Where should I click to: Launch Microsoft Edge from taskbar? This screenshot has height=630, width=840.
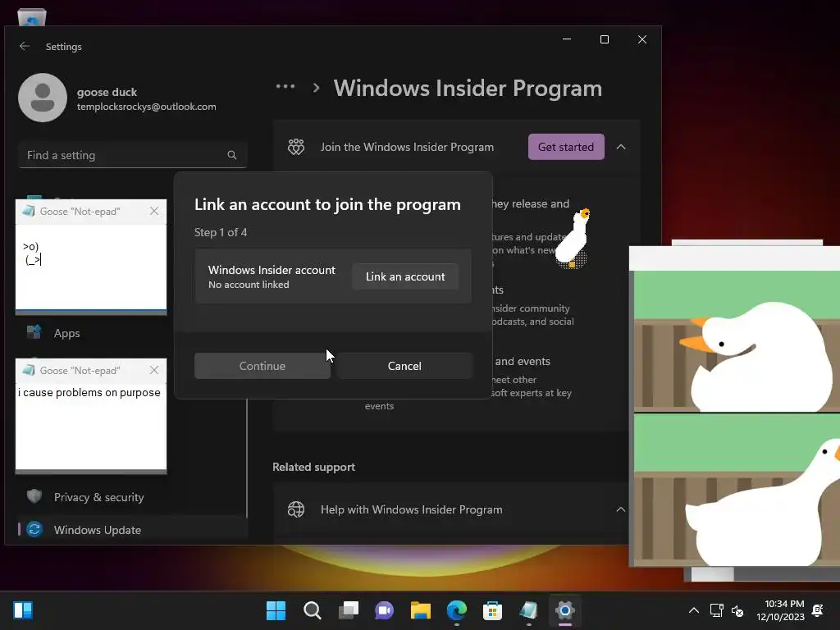tap(456, 610)
